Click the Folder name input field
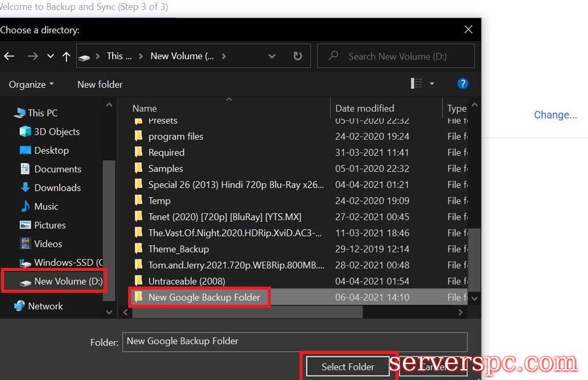This screenshot has height=380, width=588. click(295, 342)
